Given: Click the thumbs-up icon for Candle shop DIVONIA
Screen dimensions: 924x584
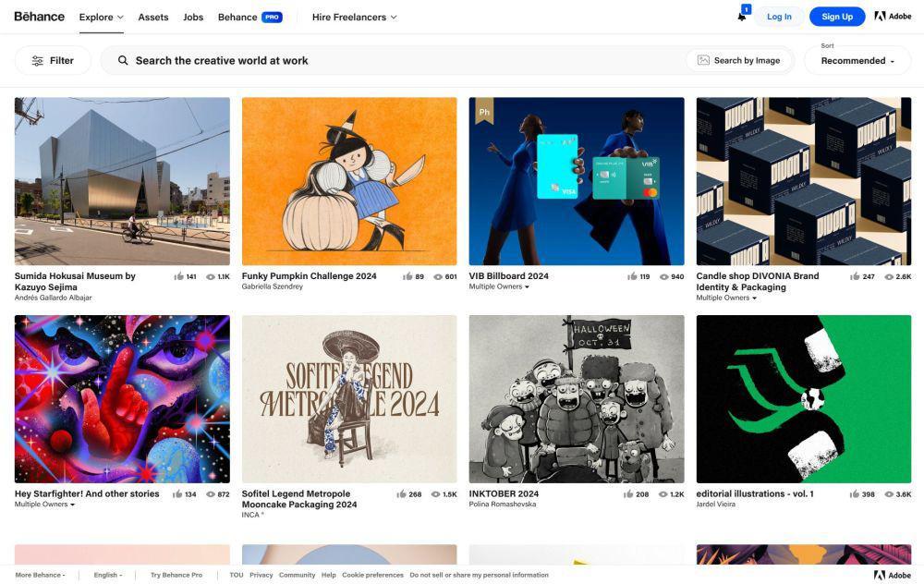Looking at the screenshot, I should click(x=855, y=276).
